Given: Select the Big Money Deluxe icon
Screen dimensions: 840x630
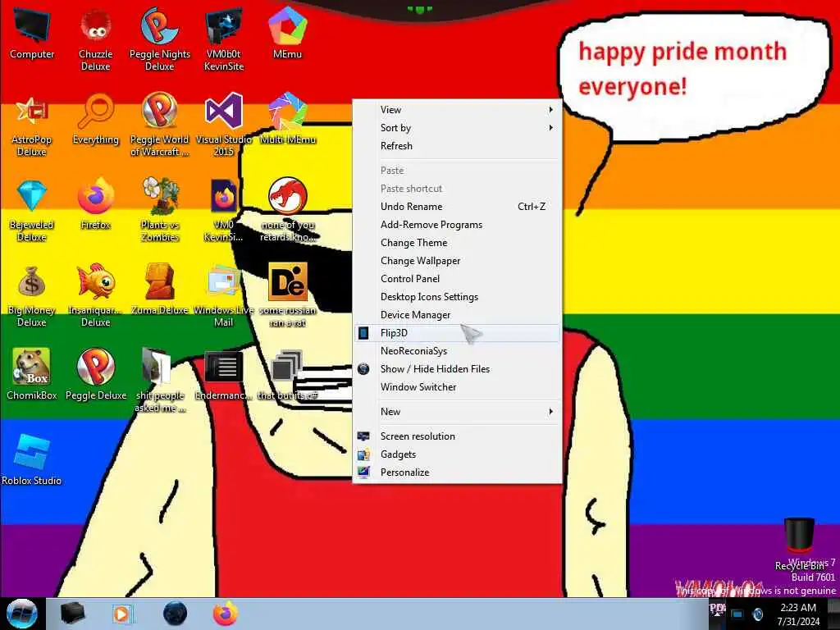Looking at the screenshot, I should coord(32,296).
